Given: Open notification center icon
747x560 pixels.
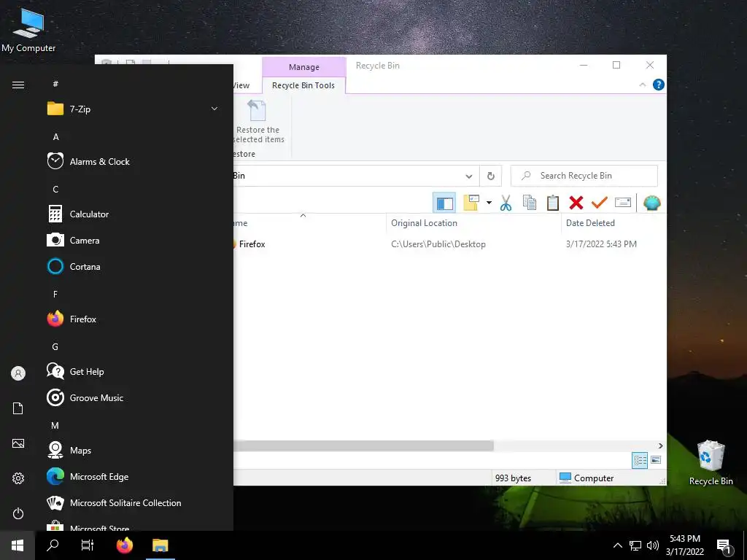Looking at the screenshot, I should [x=724, y=545].
